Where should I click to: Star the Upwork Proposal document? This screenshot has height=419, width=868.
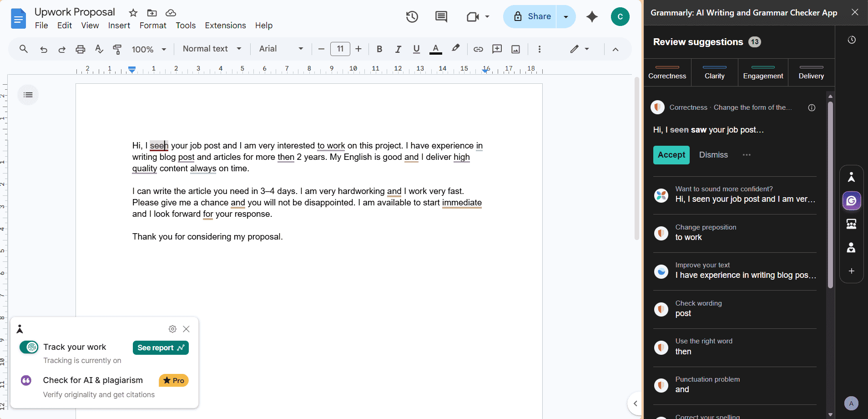pos(133,13)
